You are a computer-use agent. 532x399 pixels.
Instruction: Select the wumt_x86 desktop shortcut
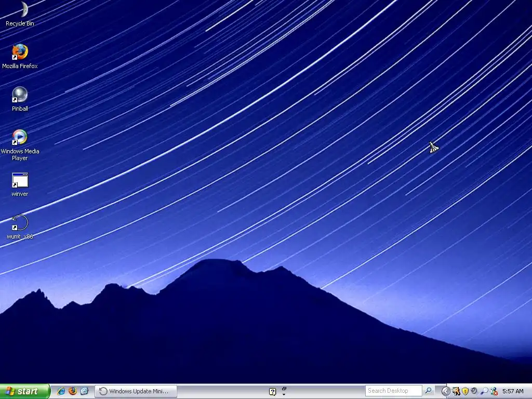click(x=20, y=228)
